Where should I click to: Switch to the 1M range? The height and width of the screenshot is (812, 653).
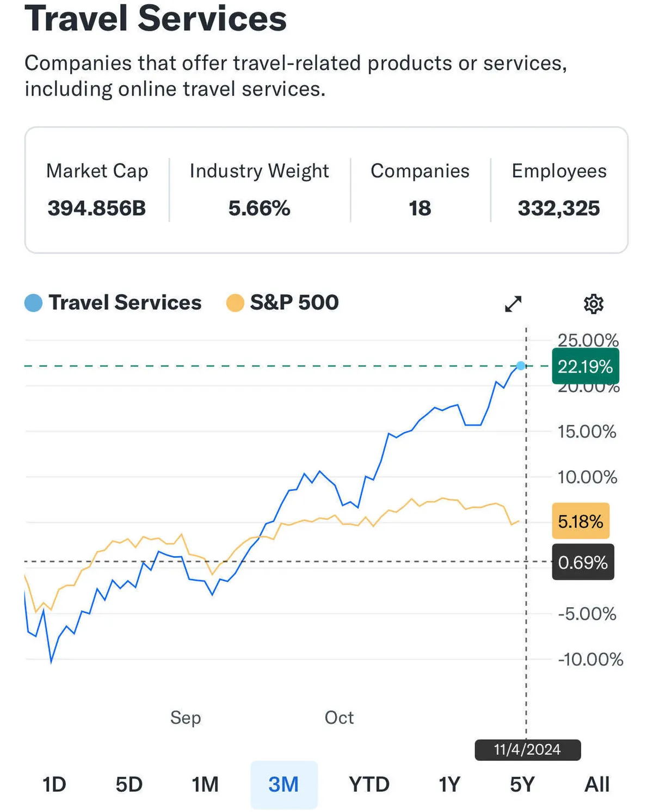(205, 784)
